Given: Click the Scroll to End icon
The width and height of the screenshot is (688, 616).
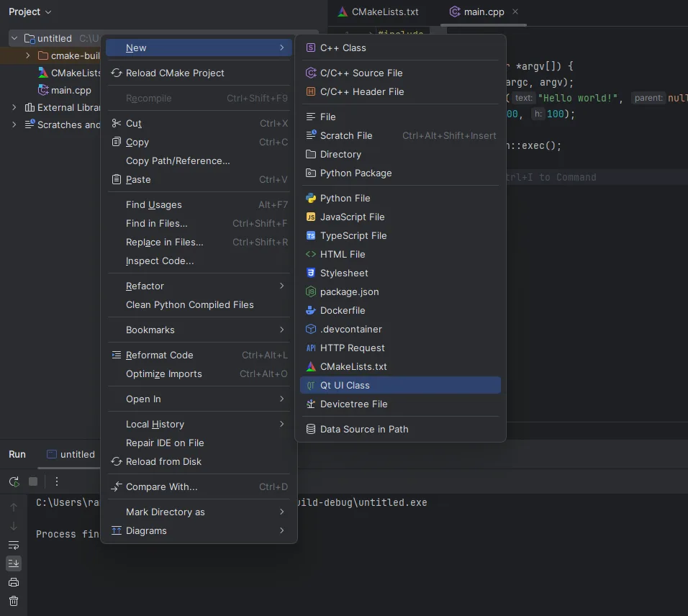Looking at the screenshot, I should click(14, 563).
